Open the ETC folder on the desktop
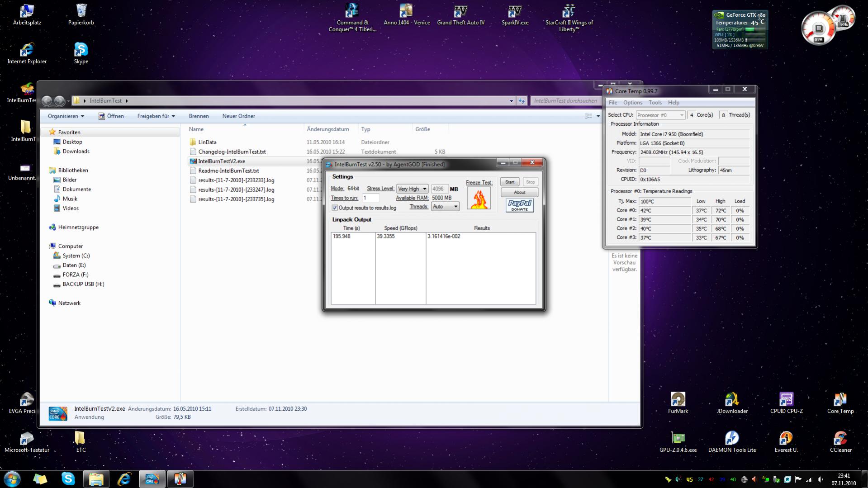 [x=81, y=442]
